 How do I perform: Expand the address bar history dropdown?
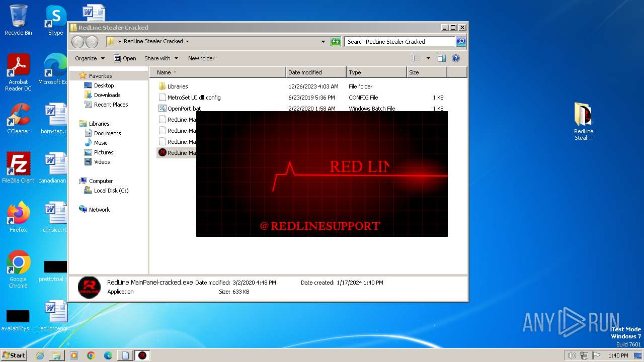tap(323, 42)
